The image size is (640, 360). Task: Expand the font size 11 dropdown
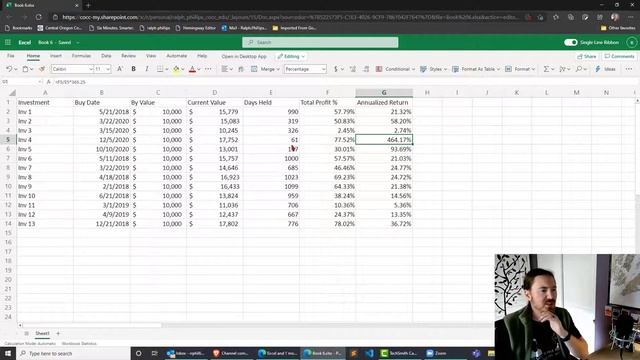[108, 69]
